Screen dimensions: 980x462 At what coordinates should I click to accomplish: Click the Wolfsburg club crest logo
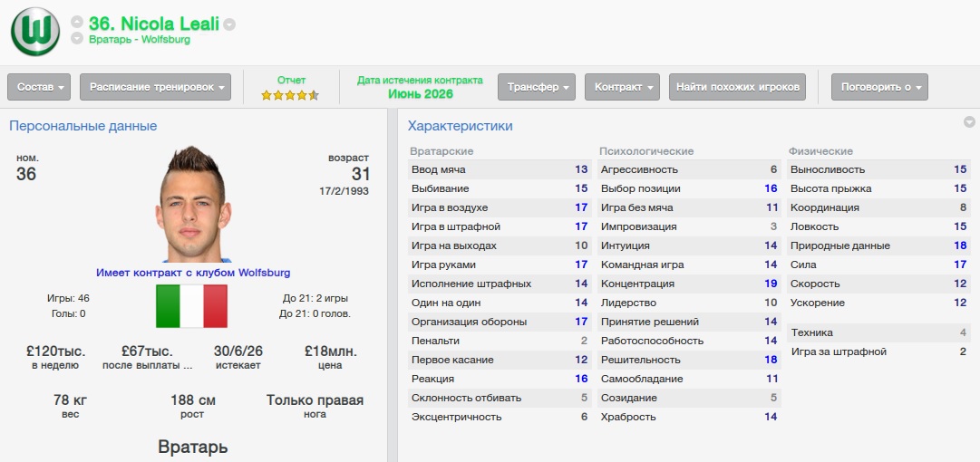tap(34, 31)
